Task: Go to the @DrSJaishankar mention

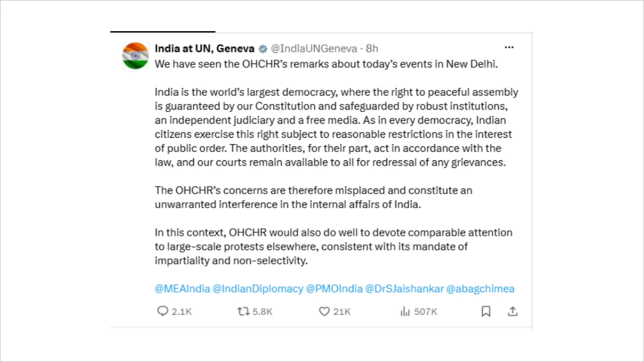Action: [x=405, y=289]
